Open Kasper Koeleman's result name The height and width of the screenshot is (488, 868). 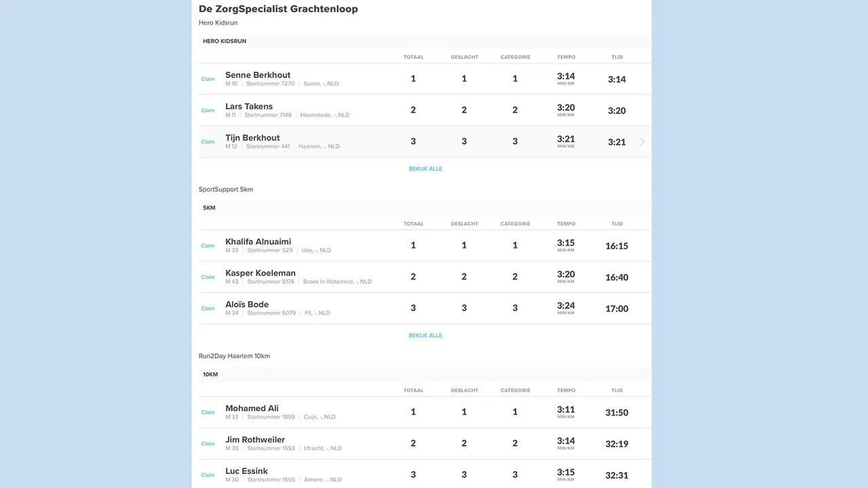[260, 273]
